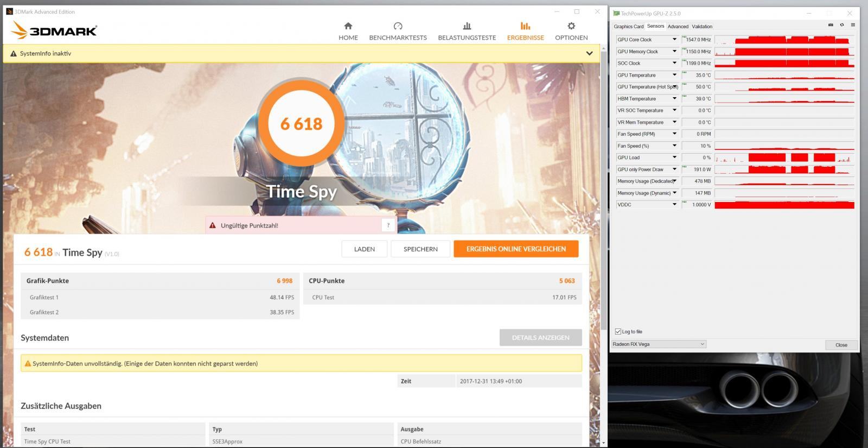Image resolution: width=868 pixels, height=448 pixels.
Task: Open Optionen gear icon
Action: 571,26
